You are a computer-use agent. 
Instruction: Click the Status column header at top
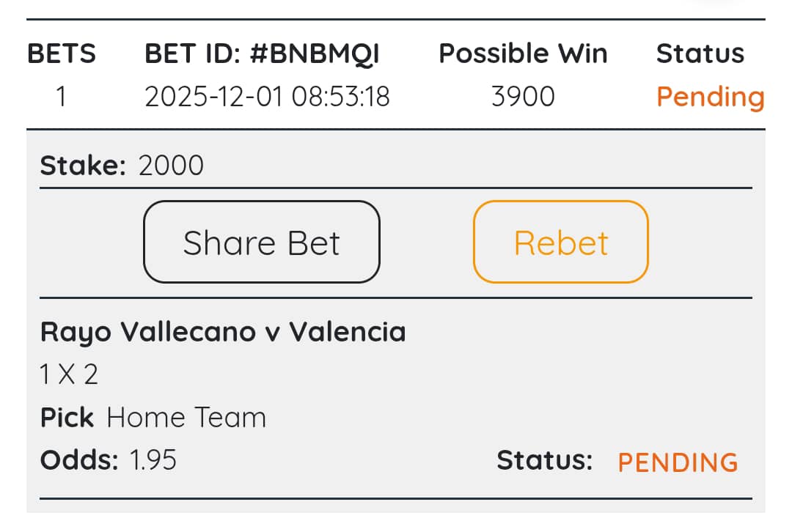click(700, 53)
